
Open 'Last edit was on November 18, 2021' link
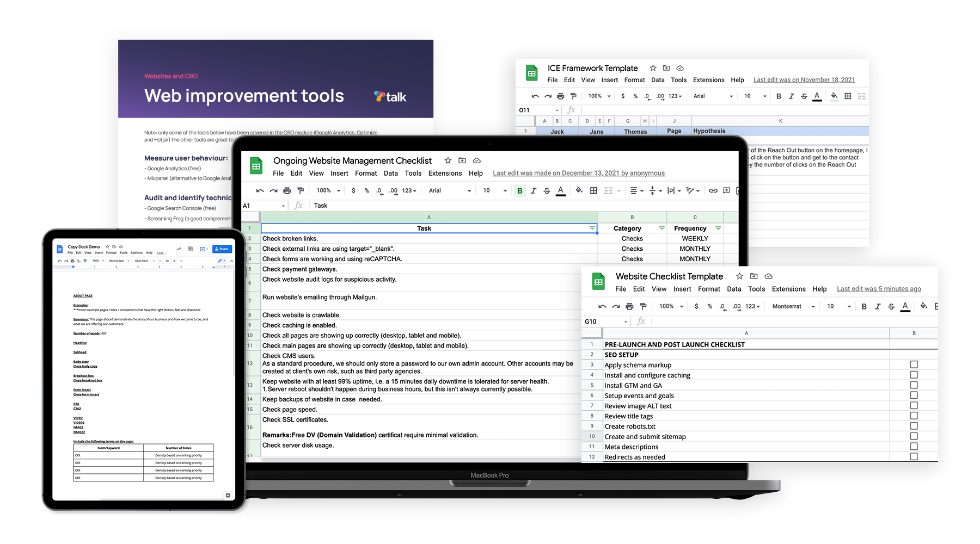click(x=804, y=80)
